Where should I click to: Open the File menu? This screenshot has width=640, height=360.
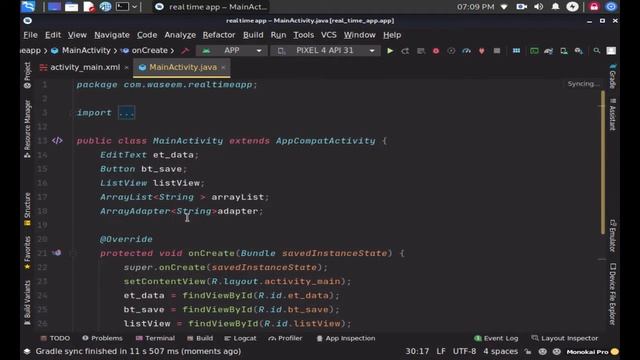[x=30, y=35]
